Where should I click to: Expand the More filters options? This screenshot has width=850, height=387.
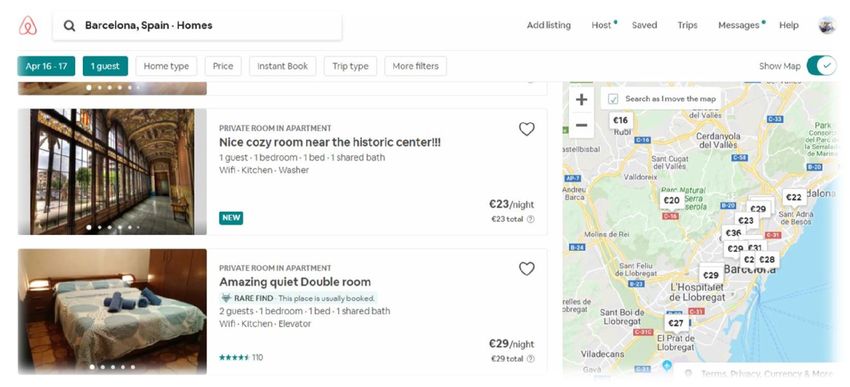tap(415, 66)
